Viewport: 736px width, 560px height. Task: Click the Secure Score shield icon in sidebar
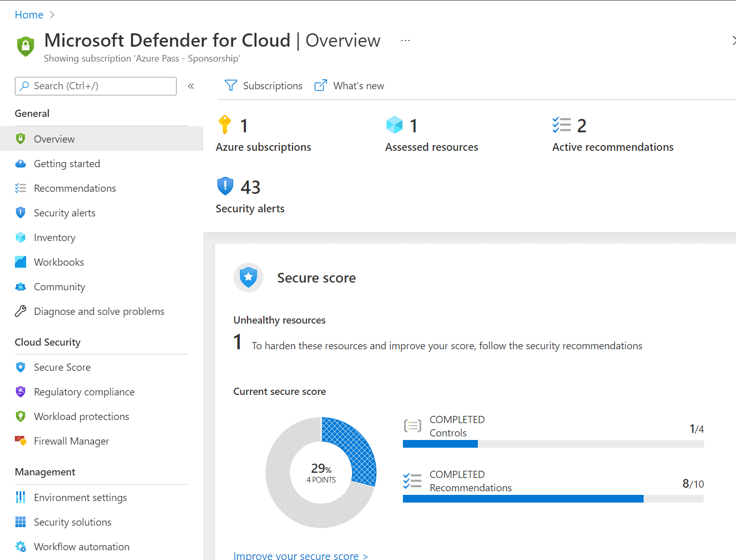tap(21, 367)
